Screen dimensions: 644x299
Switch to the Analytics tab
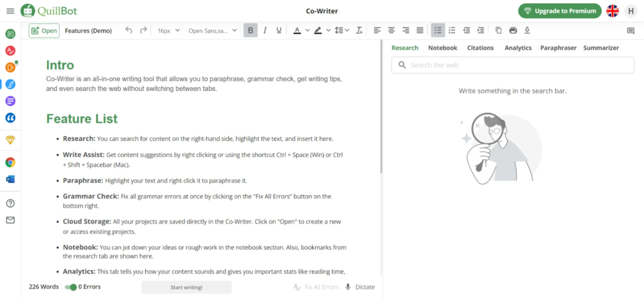point(518,48)
